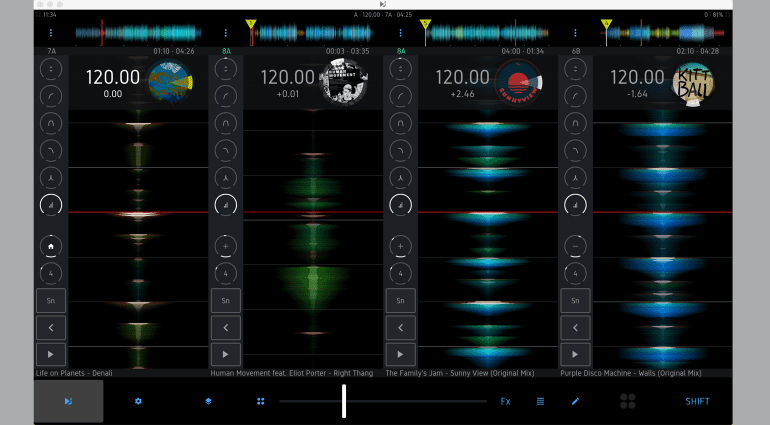Open the track list icon beside Fx
This screenshot has height=425, width=770.
click(x=540, y=401)
